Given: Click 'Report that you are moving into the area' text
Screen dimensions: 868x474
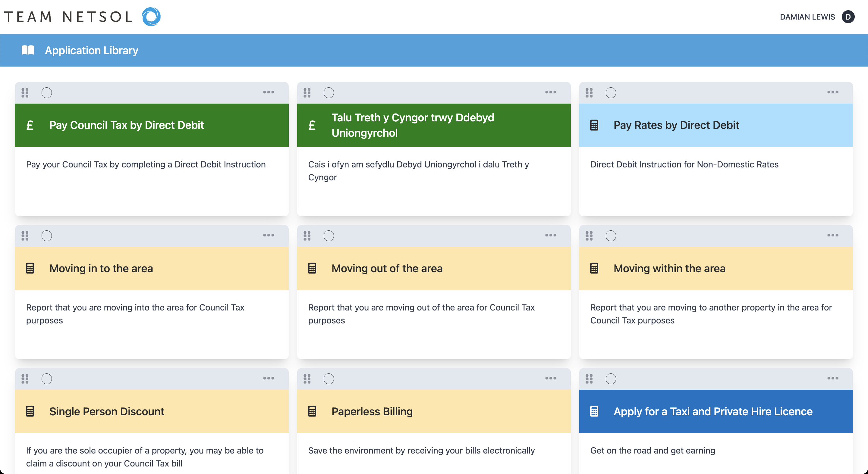Looking at the screenshot, I should tap(135, 314).
